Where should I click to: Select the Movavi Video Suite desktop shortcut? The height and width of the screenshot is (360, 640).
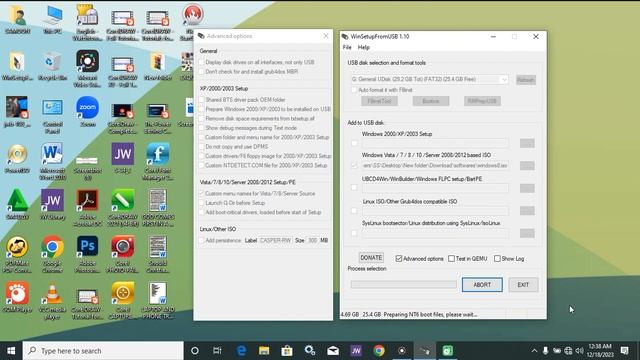point(87,69)
